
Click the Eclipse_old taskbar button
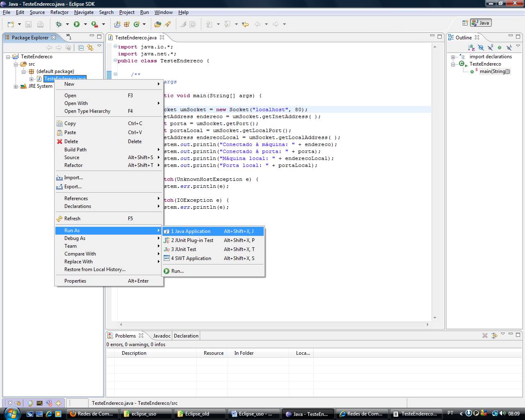pos(199,414)
